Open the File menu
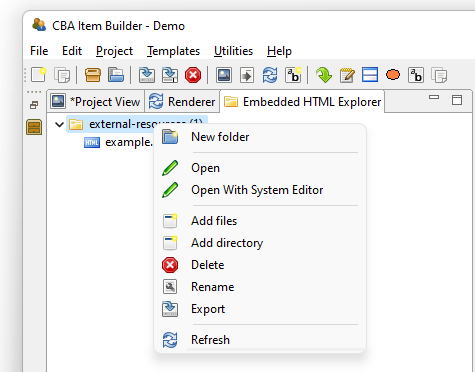 point(39,51)
